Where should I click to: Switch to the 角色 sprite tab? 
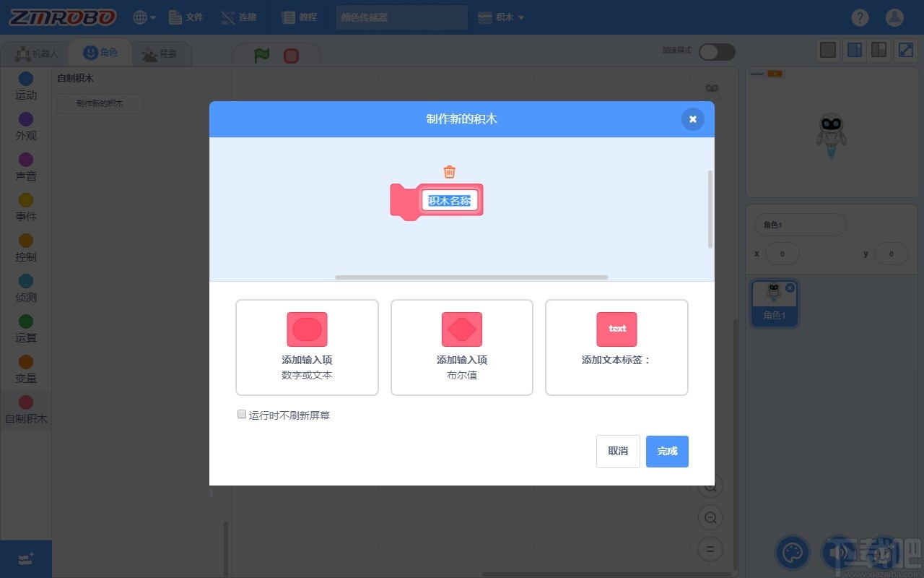click(x=100, y=52)
